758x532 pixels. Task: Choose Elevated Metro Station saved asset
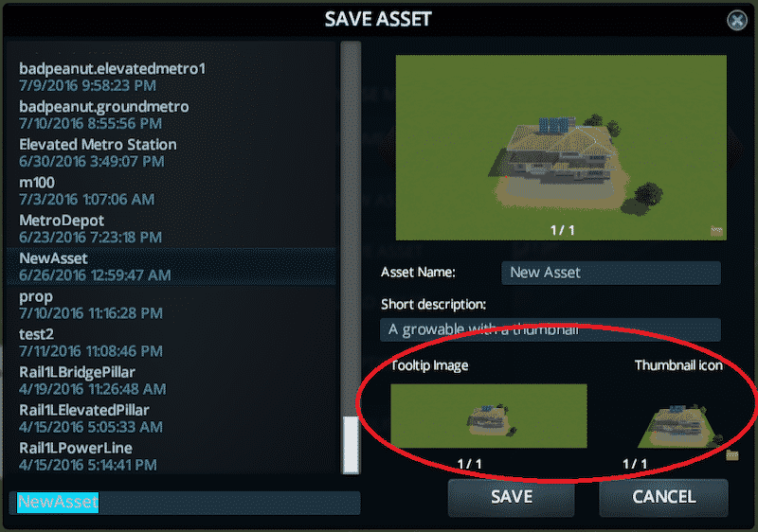(171, 152)
